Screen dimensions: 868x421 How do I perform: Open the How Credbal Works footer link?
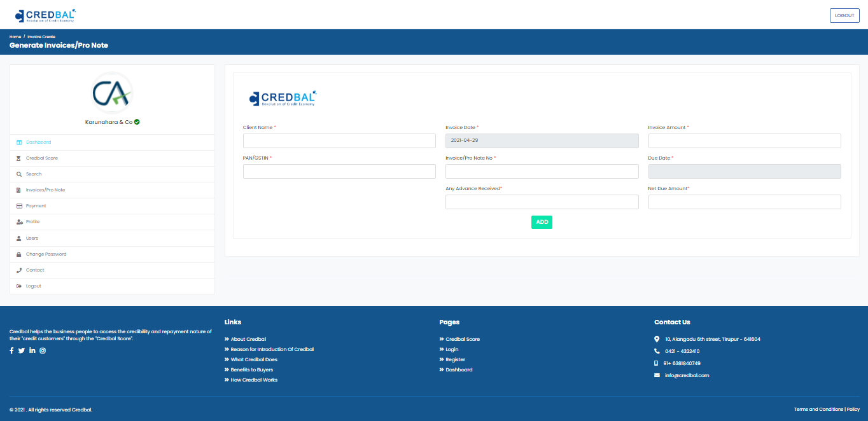click(x=254, y=380)
